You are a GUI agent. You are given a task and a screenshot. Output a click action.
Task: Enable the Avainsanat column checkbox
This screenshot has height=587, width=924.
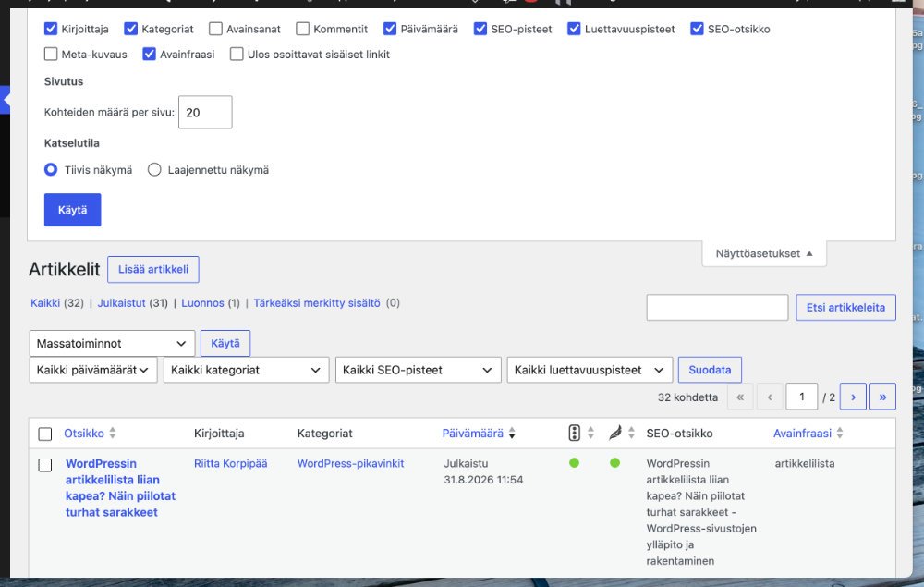pyautogui.click(x=215, y=29)
